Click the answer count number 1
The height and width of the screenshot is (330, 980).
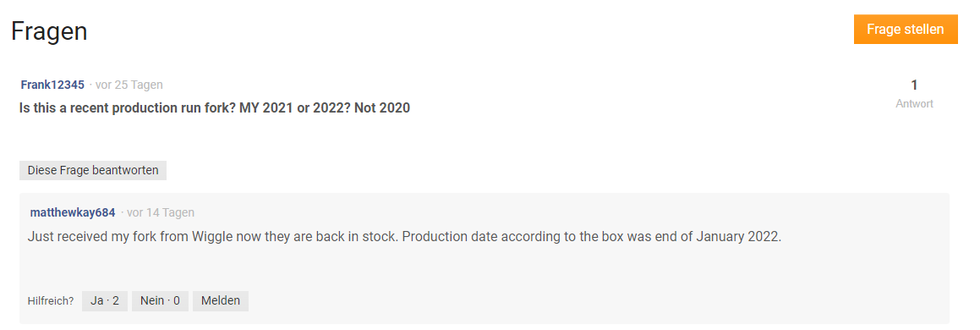(x=914, y=85)
